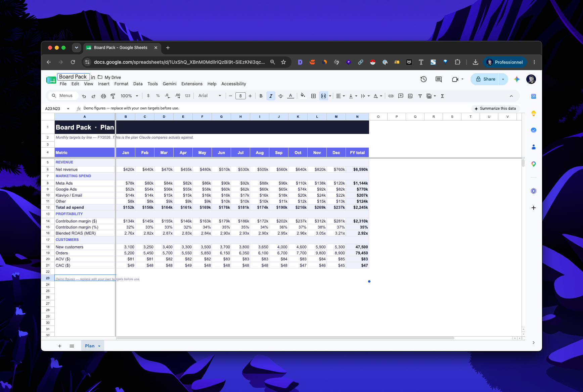Image resolution: width=583 pixels, height=392 pixels.
Task: Increase decimal places icon
Action: pyautogui.click(x=178, y=96)
